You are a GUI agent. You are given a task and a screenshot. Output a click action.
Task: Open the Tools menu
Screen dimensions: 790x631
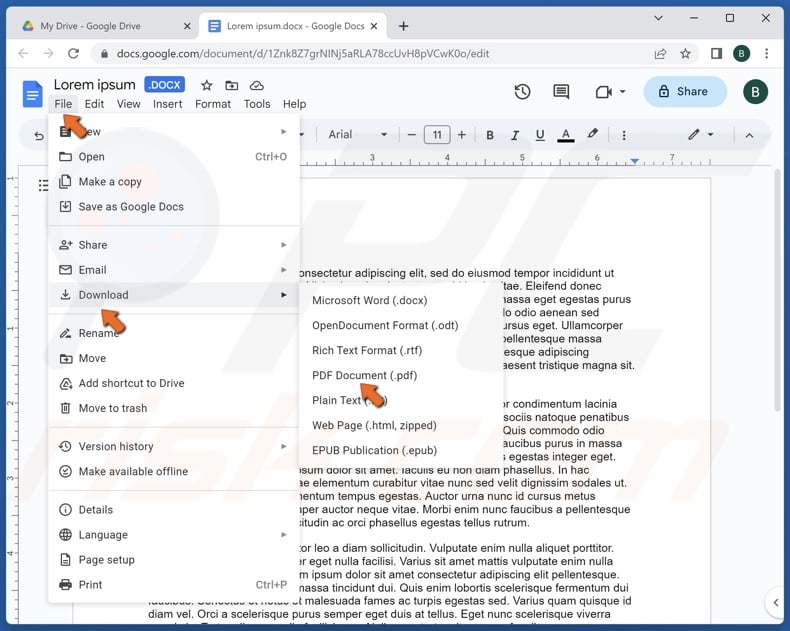tap(257, 104)
